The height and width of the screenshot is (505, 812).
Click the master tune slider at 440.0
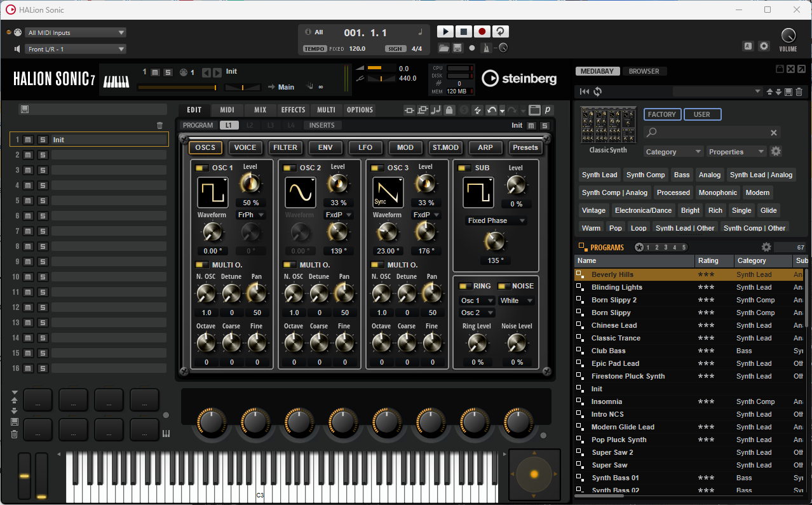coord(381,79)
